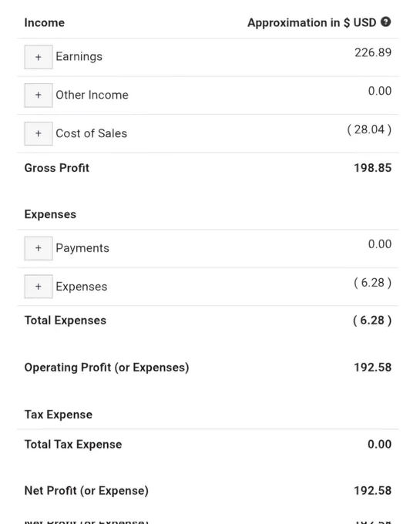Expand the Payments row
420x524 pixels.
tap(39, 248)
